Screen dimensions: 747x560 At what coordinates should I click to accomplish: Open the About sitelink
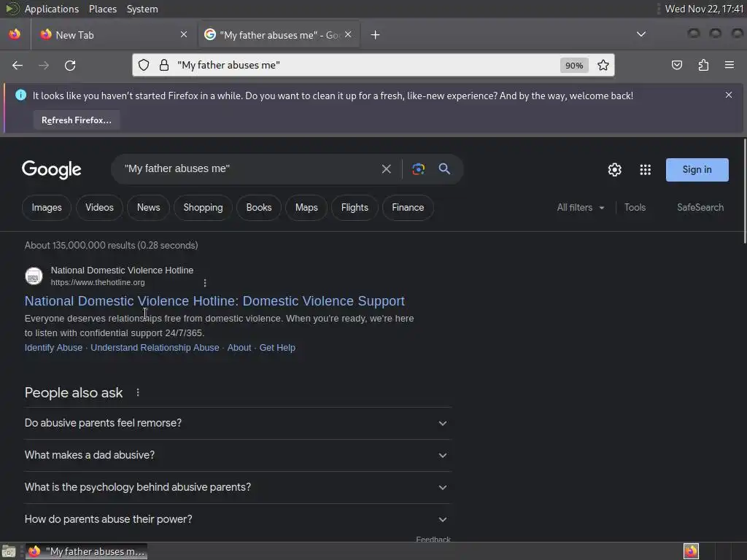(239, 348)
